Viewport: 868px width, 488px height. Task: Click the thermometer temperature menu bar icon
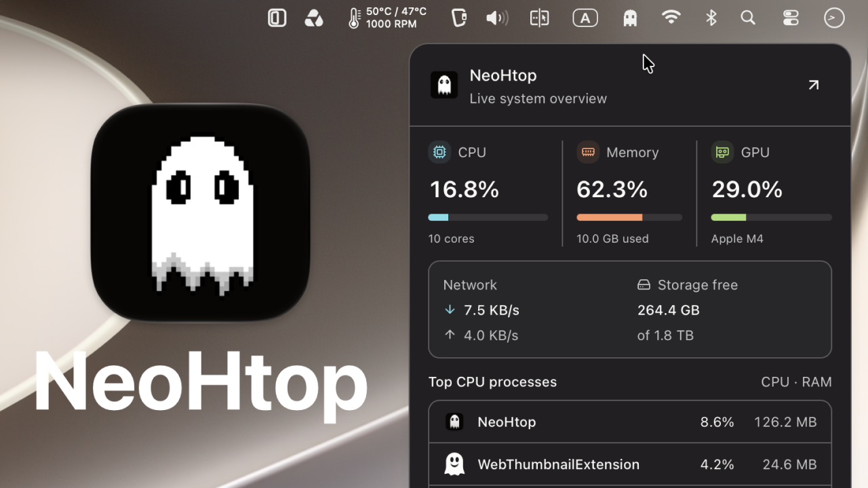[x=353, y=18]
